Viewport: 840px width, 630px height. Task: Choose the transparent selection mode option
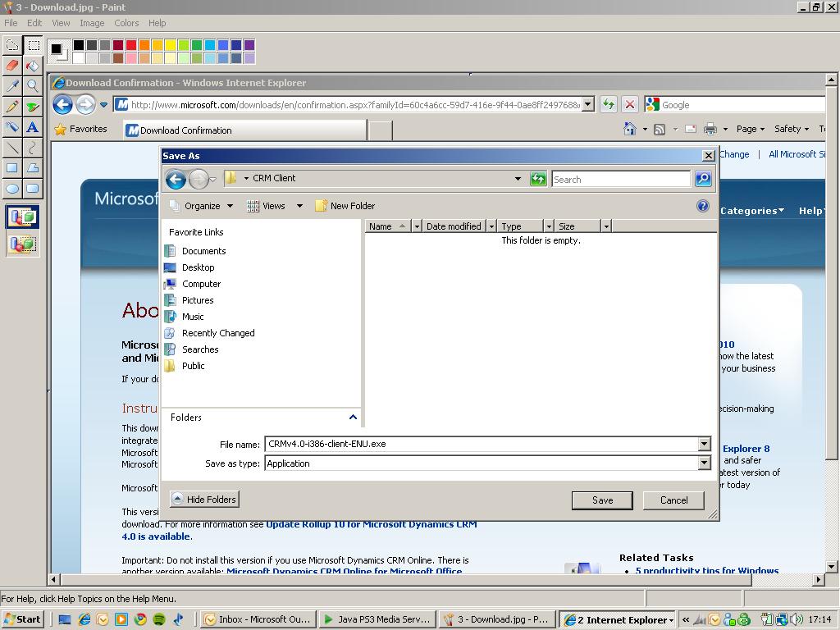pyautogui.click(x=22, y=244)
